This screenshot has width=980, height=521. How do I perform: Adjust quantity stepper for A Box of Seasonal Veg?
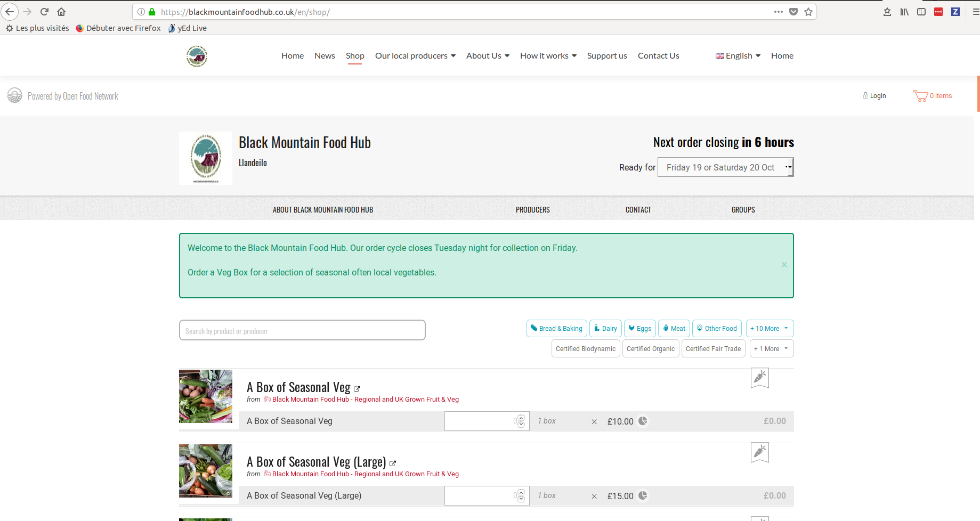click(521, 421)
